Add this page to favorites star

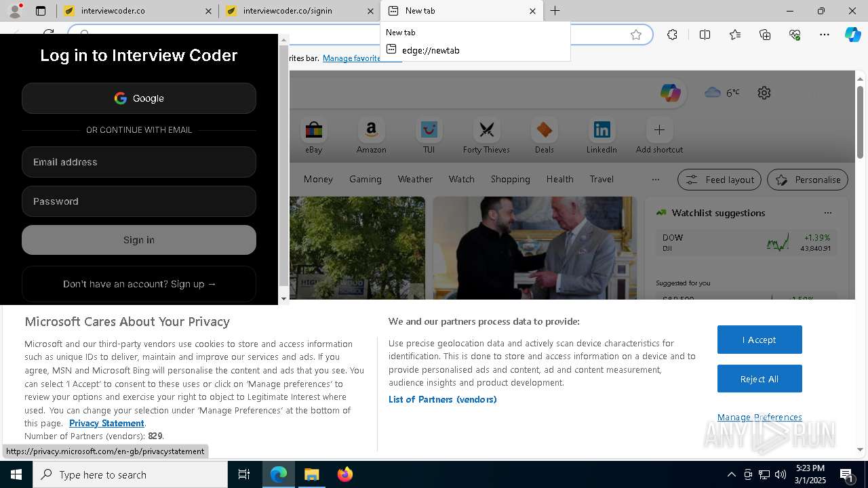click(x=636, y=35)
